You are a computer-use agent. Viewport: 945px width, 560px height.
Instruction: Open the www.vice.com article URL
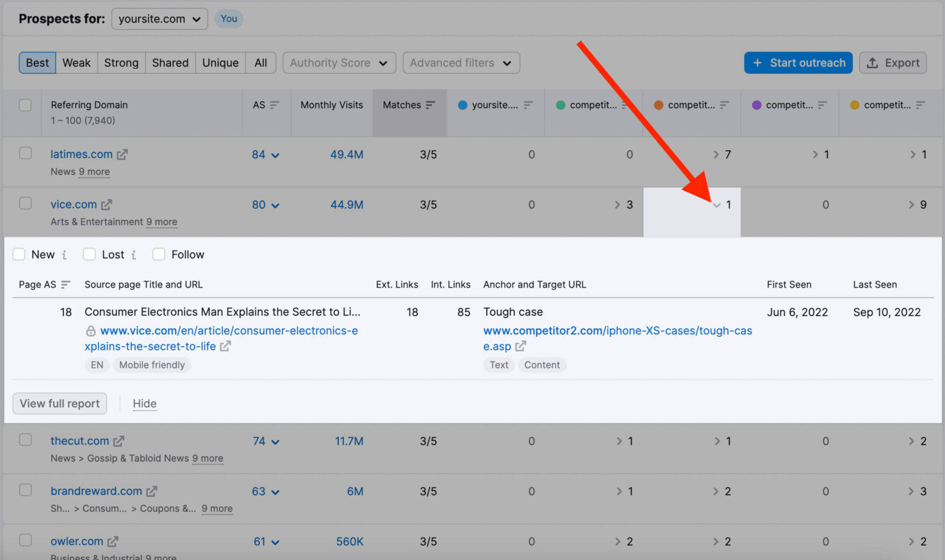pos(221,338)
